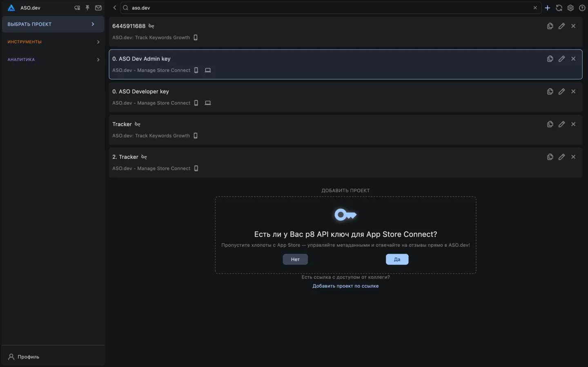Remove the 2. Tracker project
The image size is (588, 367).
click(573, 157)
